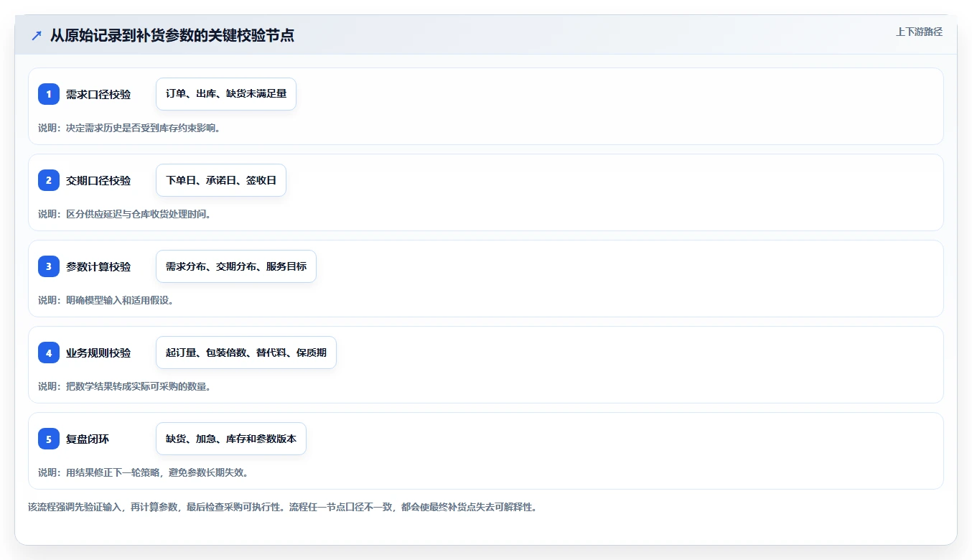Viewport: 972px width, 560px height.
Task: Select the 需求分布、交期分布、服务目标 chip
Action: (236, 266)
